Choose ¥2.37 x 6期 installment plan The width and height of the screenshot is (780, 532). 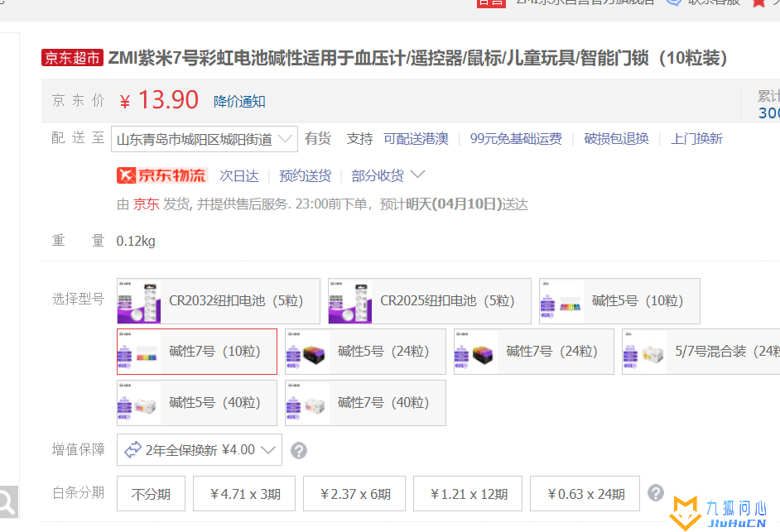[354, 494]
